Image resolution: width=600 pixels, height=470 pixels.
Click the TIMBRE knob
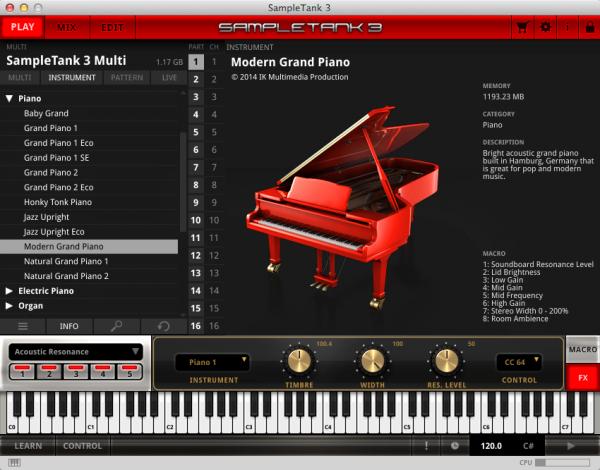(x=298, y=361)
